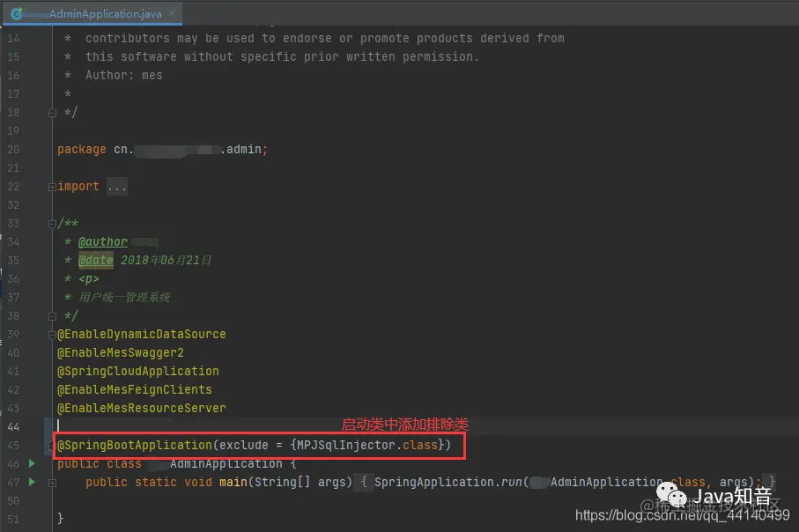Screen dimensions: 799x532
Task: Click the import keyword on line 22
Action: coord(78,186)
